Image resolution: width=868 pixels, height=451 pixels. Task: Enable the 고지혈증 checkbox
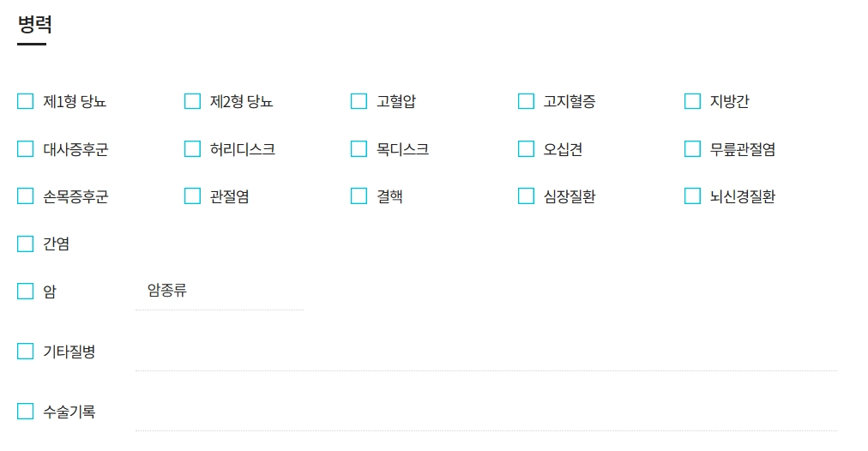pyautogui.click(x=526, y=101)
